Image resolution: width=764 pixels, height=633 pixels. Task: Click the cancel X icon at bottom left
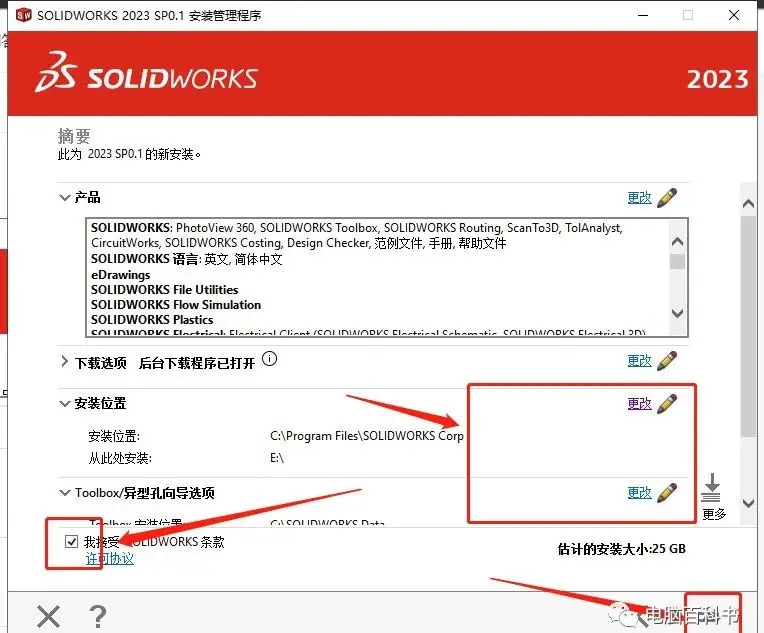point(49,616)
